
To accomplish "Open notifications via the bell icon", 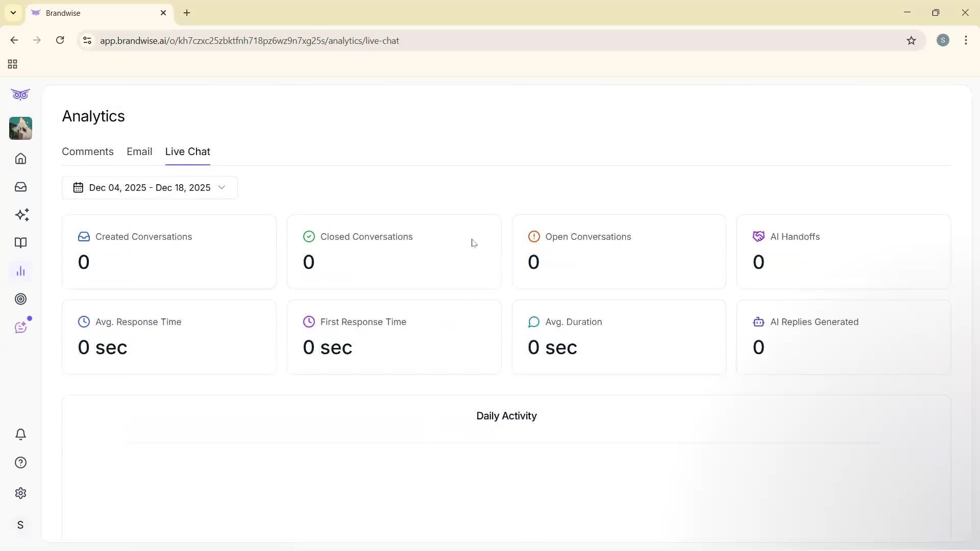I will click(x=20, y=434).
